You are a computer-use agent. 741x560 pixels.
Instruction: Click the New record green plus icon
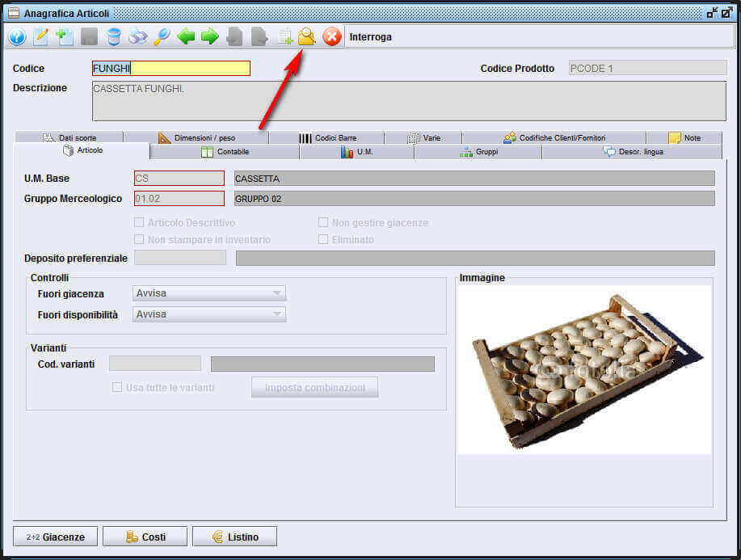tap(64, 37)
